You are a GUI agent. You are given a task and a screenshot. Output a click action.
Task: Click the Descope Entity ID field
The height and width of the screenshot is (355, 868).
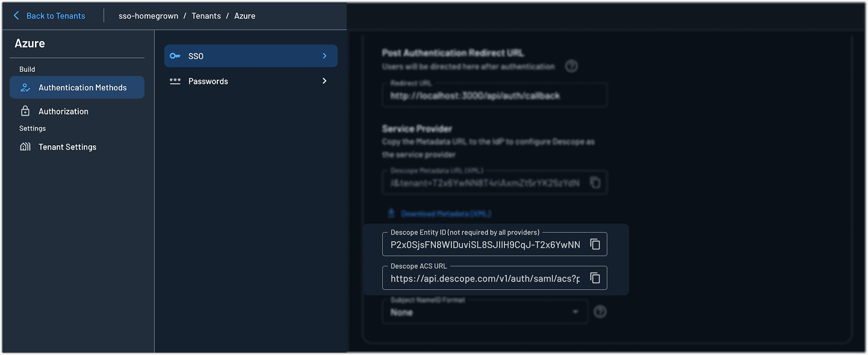[485, 245]
